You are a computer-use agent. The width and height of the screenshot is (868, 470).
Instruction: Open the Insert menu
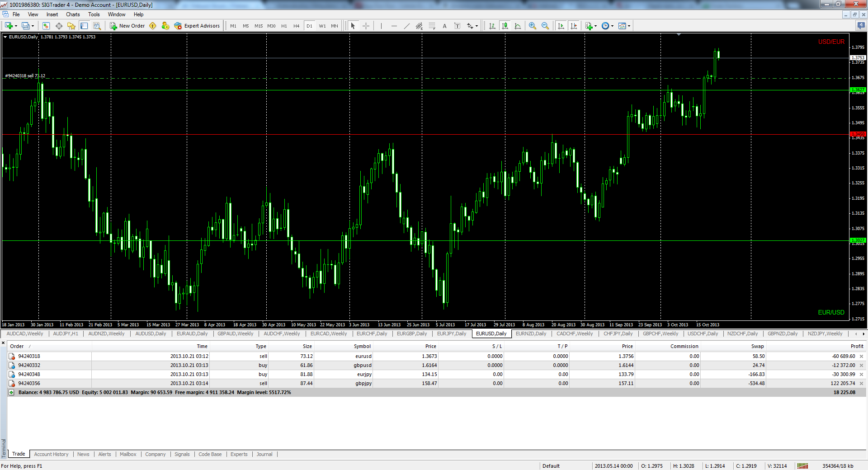click(x=52, y=14)
